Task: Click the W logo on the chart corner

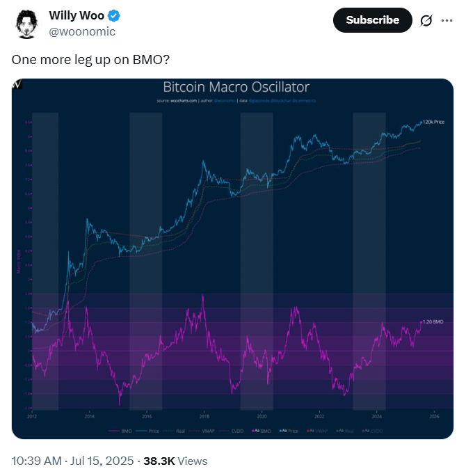Action: (x=17, y=84)
